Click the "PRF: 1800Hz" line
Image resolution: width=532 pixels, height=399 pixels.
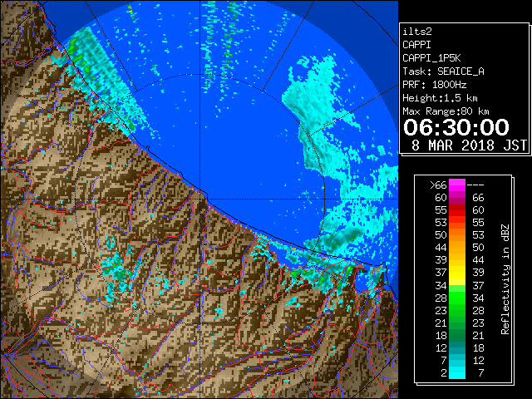[434, 85]
